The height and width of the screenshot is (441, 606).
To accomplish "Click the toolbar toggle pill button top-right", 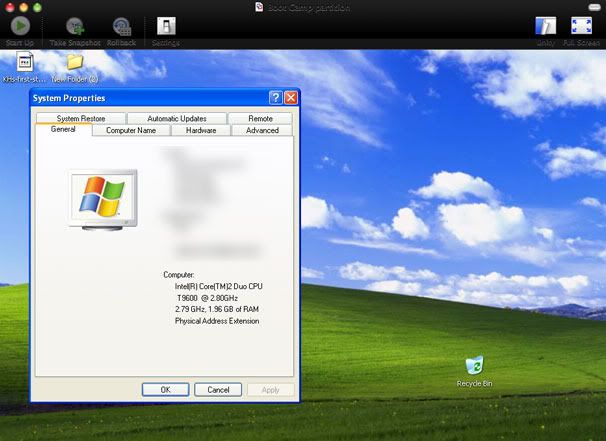I will (x=594, y=7).
